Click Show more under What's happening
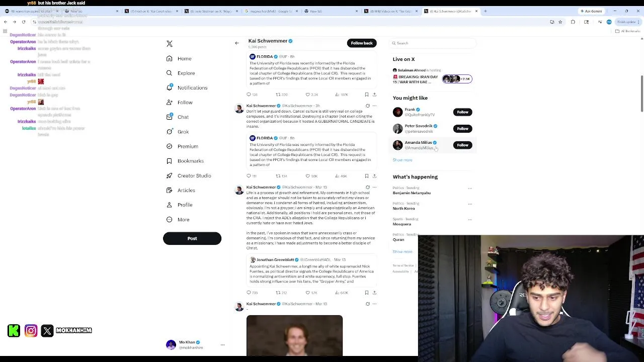644x362 pixels. [403, 252]
